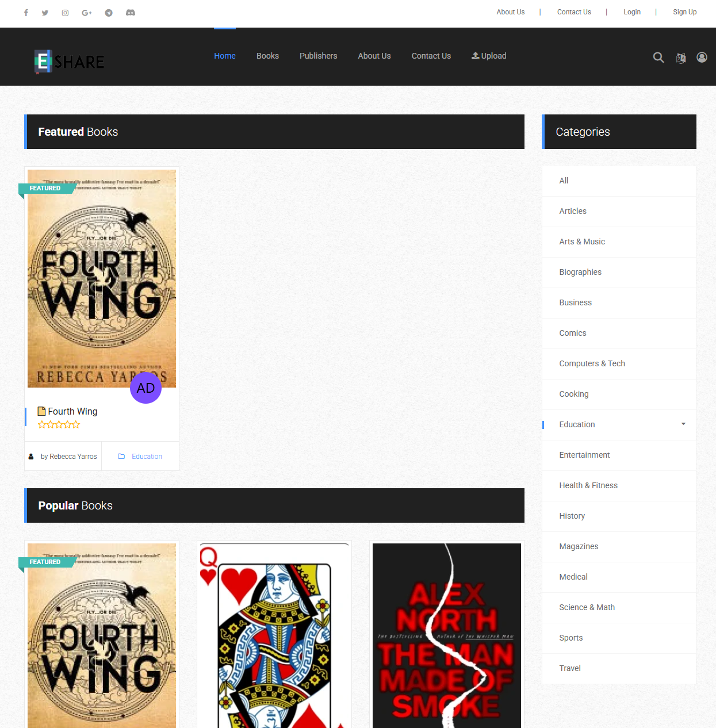The height and width of the screenshot is (728, 716).
Task: Select the Business category
Action: pos(619,302)
